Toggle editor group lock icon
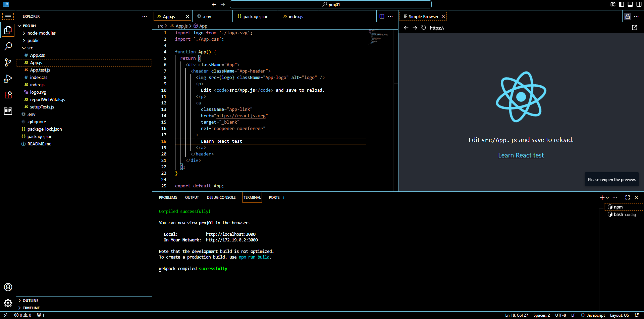The height and width of the screenshot is (319, 644). tap(627, 16)
